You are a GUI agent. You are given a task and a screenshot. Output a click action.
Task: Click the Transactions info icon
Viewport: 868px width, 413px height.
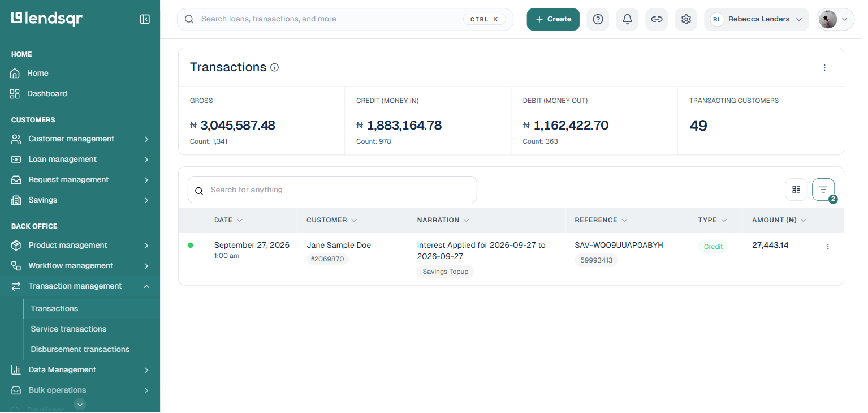coord(275,67)
